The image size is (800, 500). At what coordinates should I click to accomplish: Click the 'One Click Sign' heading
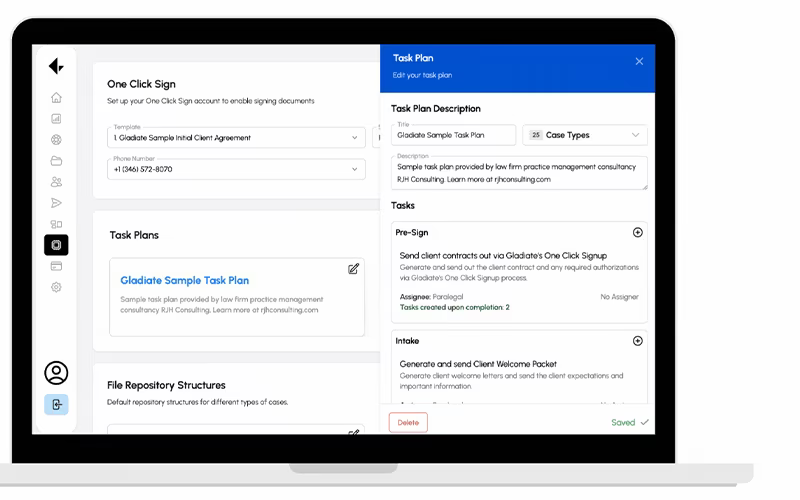(x=141, y=84)
